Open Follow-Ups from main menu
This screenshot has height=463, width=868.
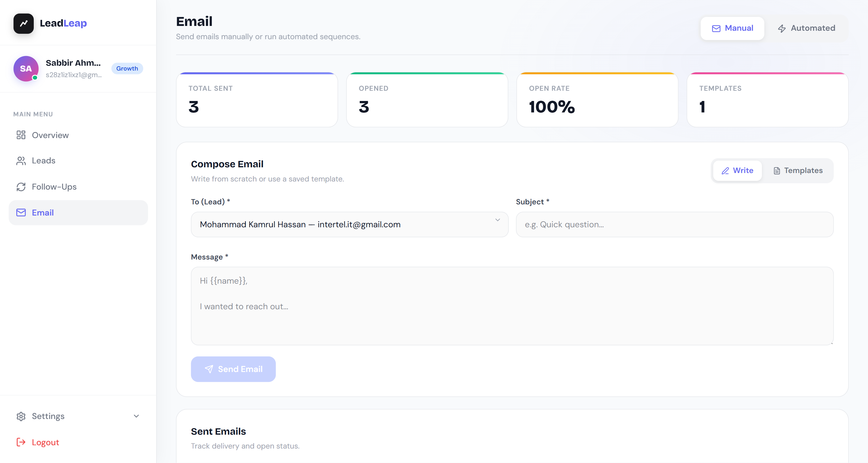tap(78, 187)
